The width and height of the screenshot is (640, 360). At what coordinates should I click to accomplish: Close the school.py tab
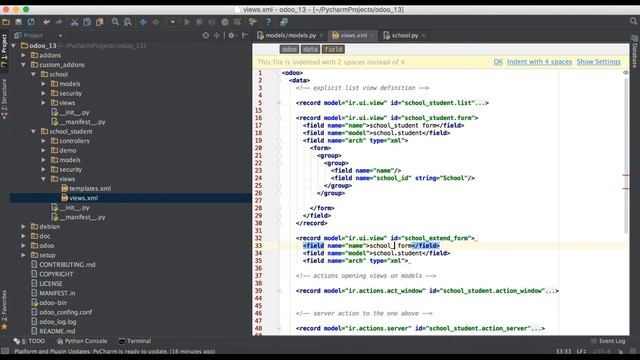[424, 36]
